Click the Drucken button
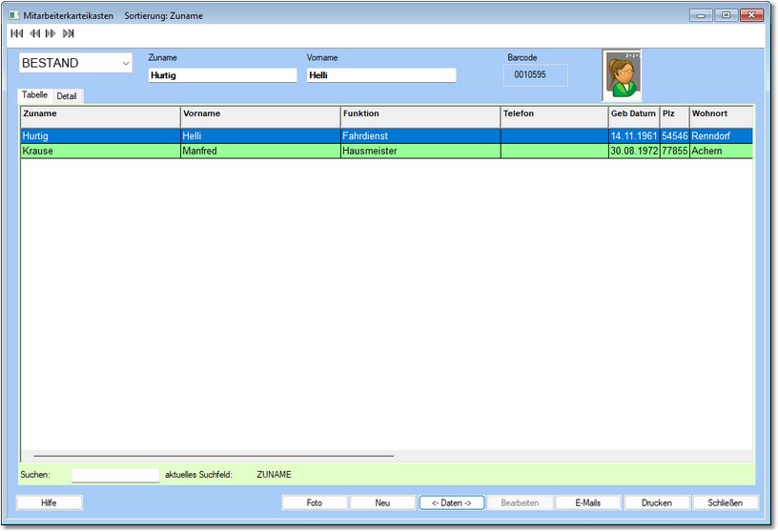Viewport: 778px width, 532px height. pos(657,502)
